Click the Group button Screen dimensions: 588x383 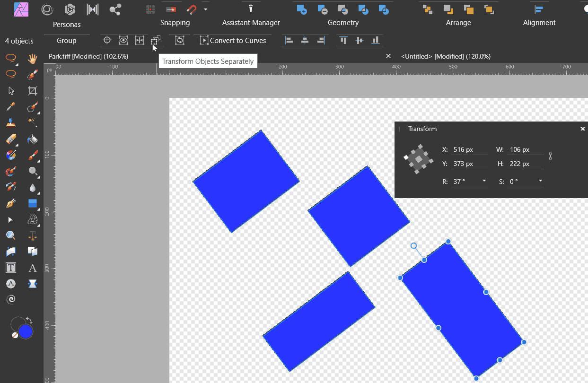coord(66,41)
